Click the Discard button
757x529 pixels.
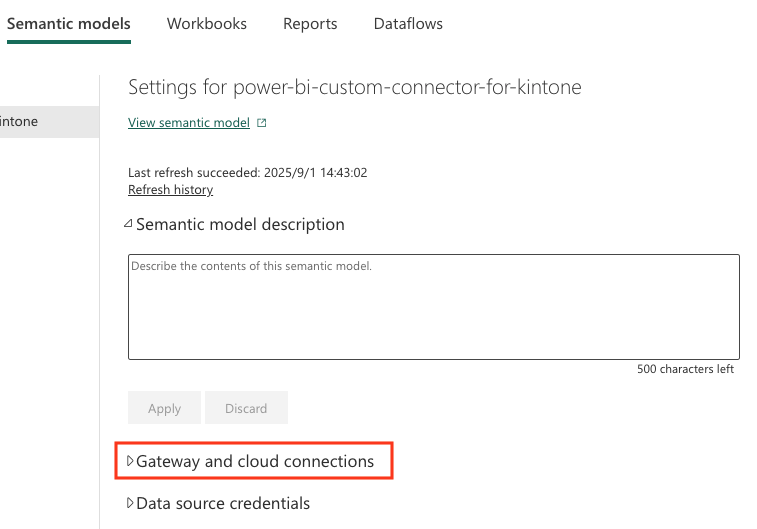(246, 408)
